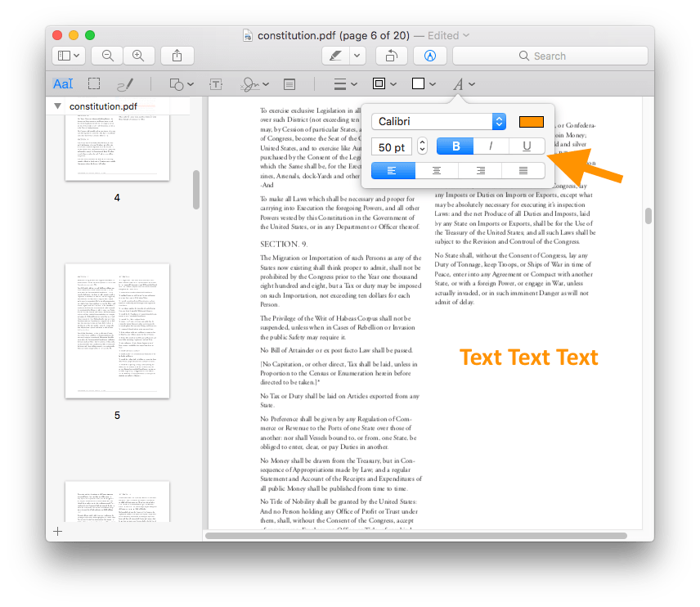Screen dimensions: 700x607
Task: Select the Text Selection tool
Action: [64, 83]
